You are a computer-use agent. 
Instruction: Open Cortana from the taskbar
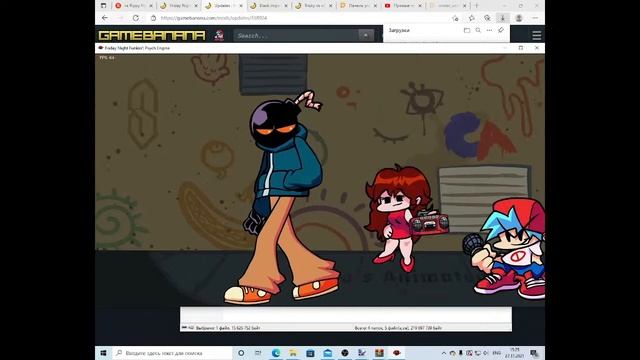pyautogui.click(x=241, y=353)
